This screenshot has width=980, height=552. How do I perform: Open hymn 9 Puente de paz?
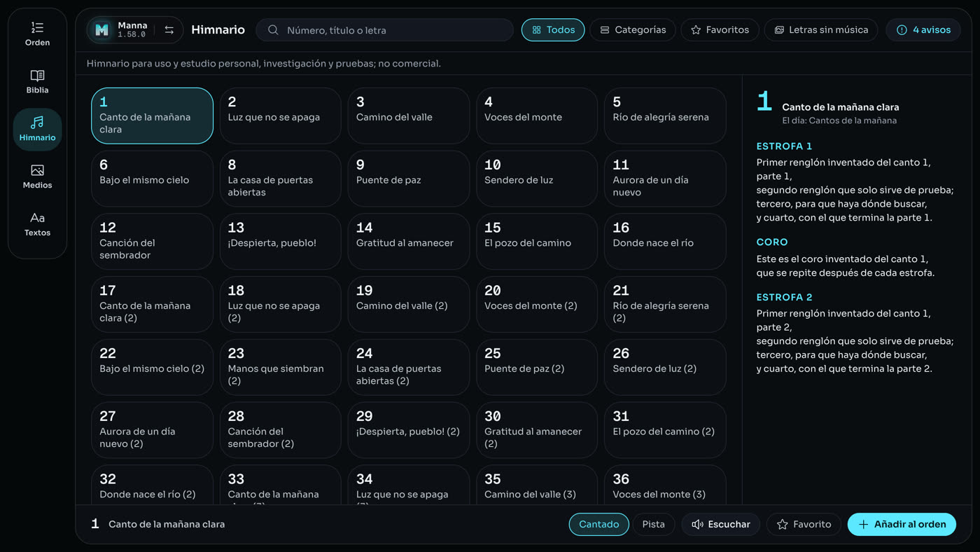(x=409, y=179)
